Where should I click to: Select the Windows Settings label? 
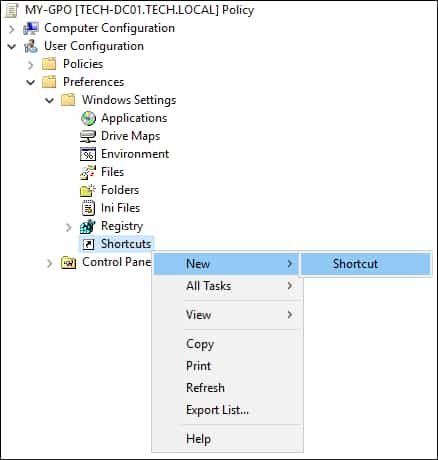129,100
